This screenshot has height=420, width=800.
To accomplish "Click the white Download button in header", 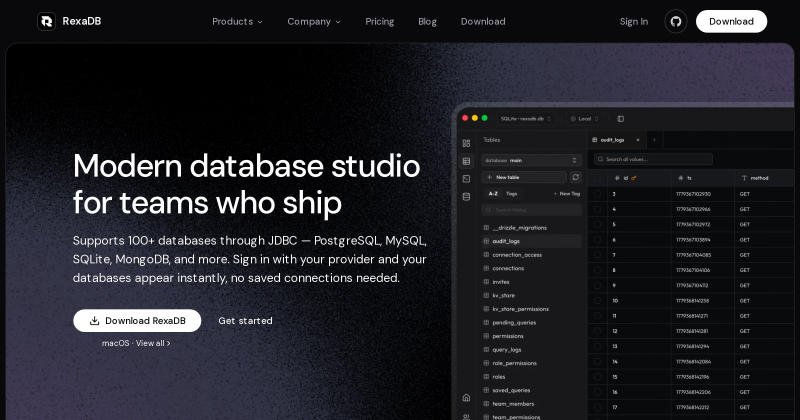I will [731, 21].
